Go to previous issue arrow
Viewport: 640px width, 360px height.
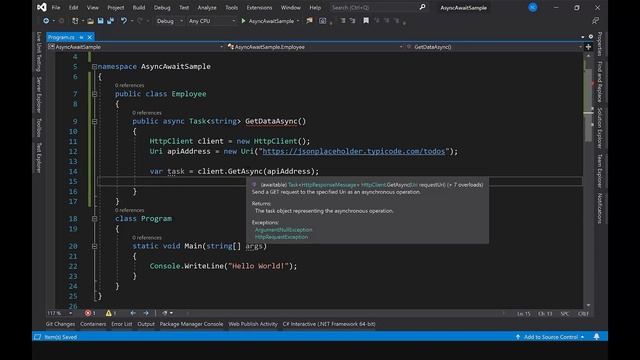pyautogui.click(x=133, y=313)
